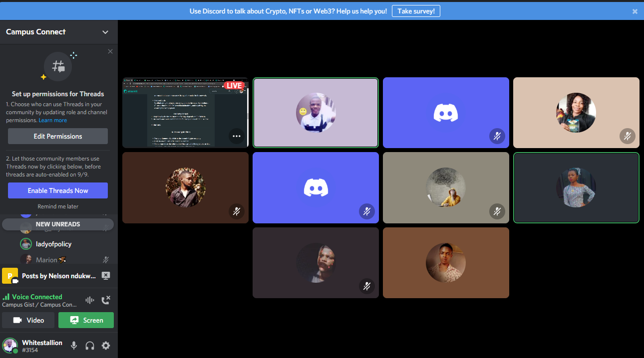Jump to NEW UNREADS indicator
The height and width of the screenshot is (358, 644).
[x=58, y=224]
